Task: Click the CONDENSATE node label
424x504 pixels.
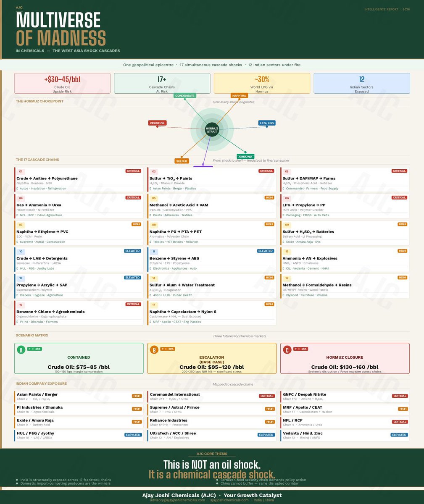Action: (x=185, y=96)
